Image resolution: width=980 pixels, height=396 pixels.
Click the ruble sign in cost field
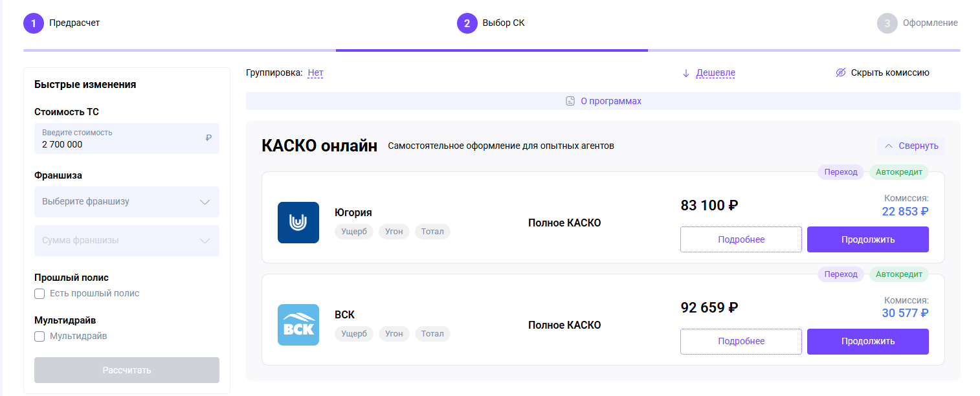(x=208, y=138)
